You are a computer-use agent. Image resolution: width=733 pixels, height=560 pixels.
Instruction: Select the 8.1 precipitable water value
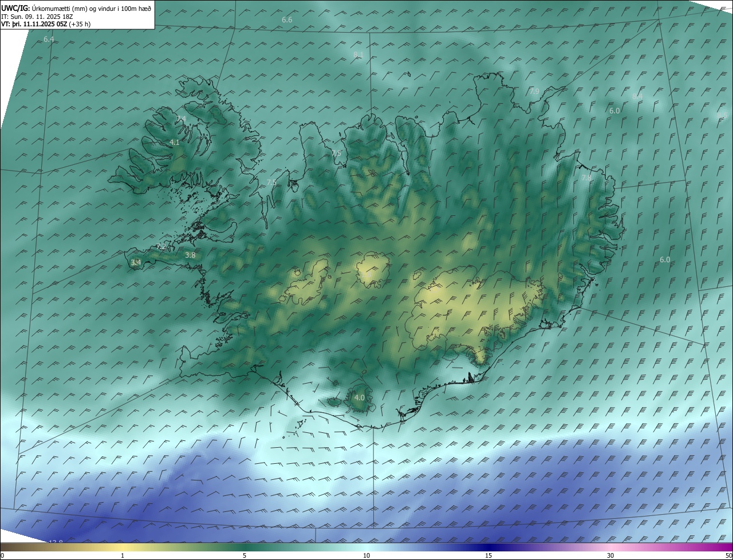point(358,54)
